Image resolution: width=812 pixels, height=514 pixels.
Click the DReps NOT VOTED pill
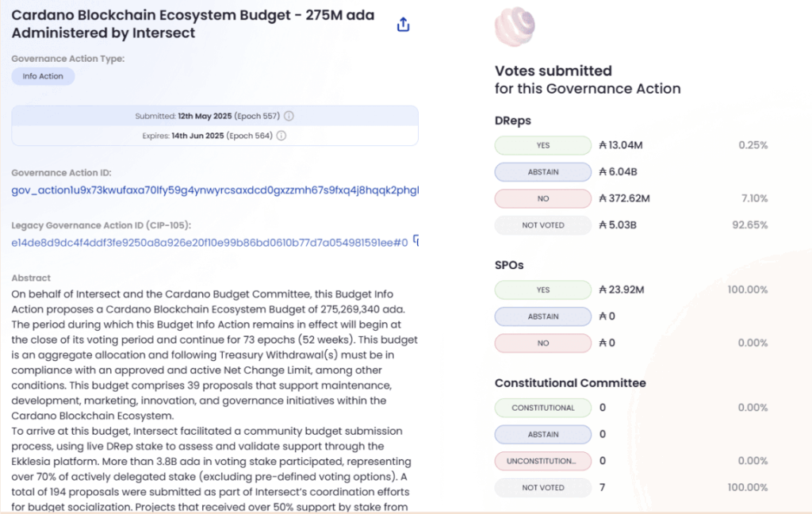pyautogui.click(x=542, y=225)
